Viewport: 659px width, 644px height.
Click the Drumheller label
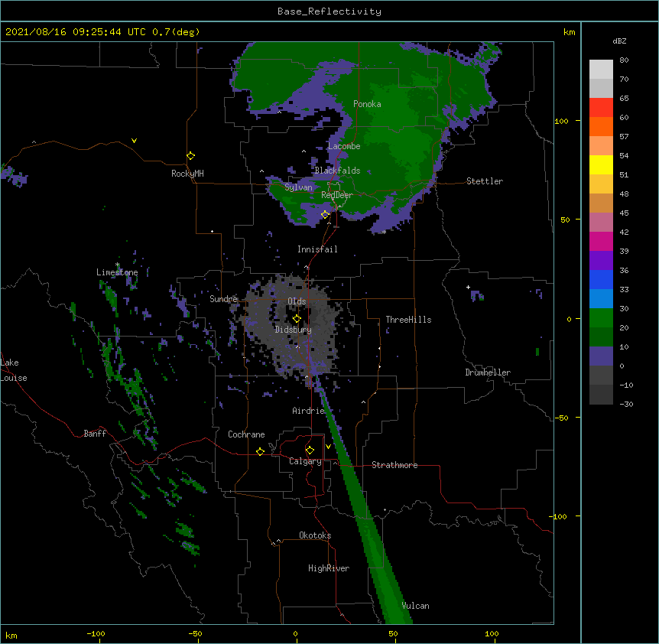click(x=488, y=372)
